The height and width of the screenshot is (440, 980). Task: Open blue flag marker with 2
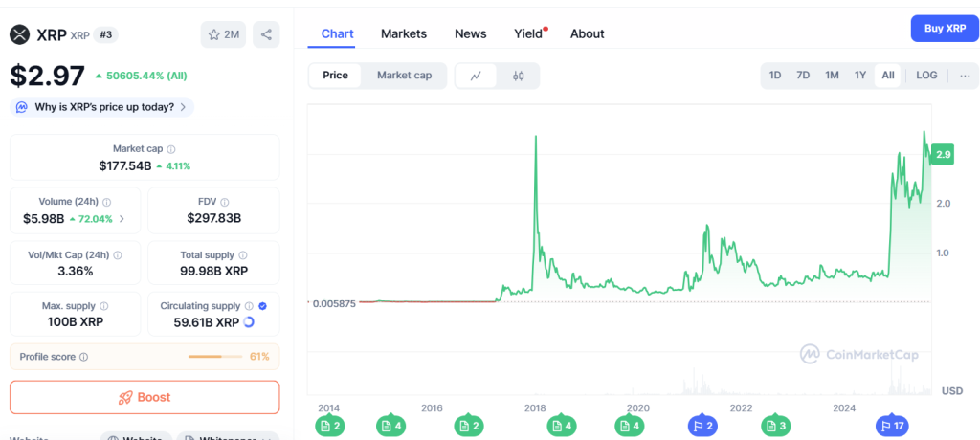pos(703,427)
